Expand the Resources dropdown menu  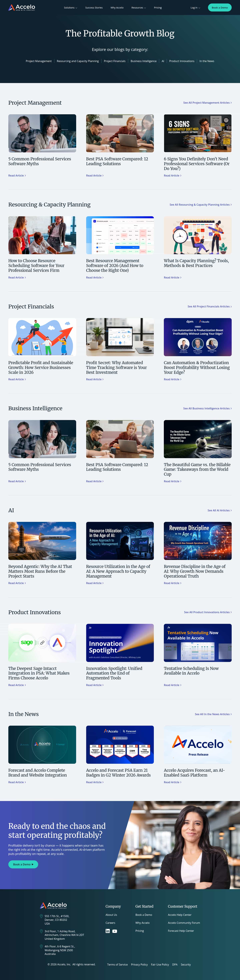(139, 8)
